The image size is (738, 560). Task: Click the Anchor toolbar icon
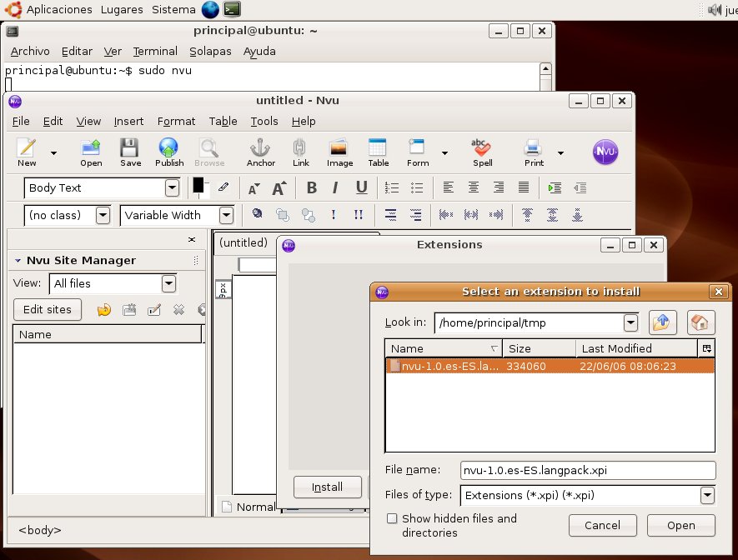tap(261, 152)
